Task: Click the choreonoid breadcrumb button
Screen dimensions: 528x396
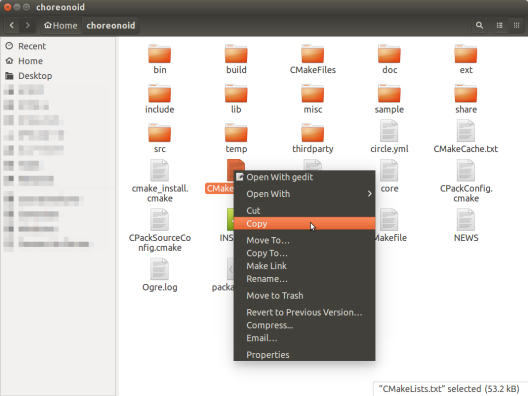Action: pyautogui.click(x=110, y=25)
